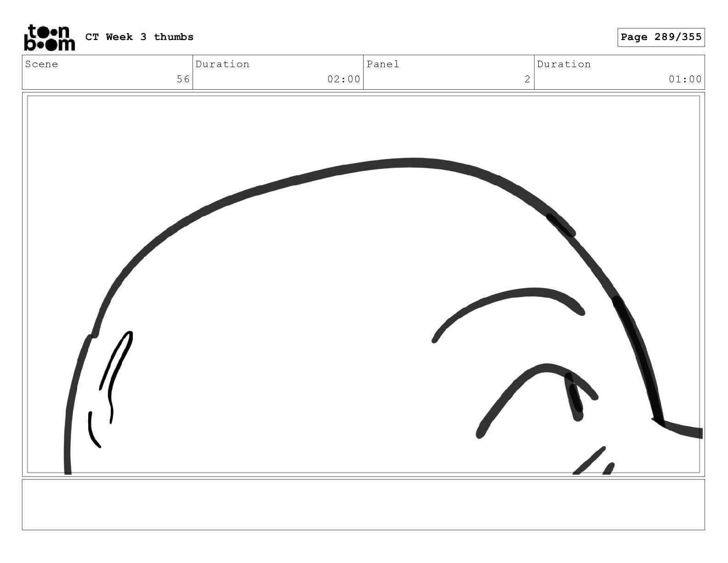
Task: Click the Toon Boom logo
Action: pos(49,38)
